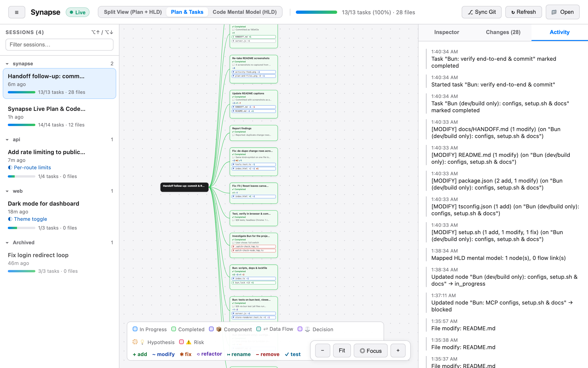This screenshot has width=588, height=368.
Task: Open the Inspector tab
Action: coord(447,32)
